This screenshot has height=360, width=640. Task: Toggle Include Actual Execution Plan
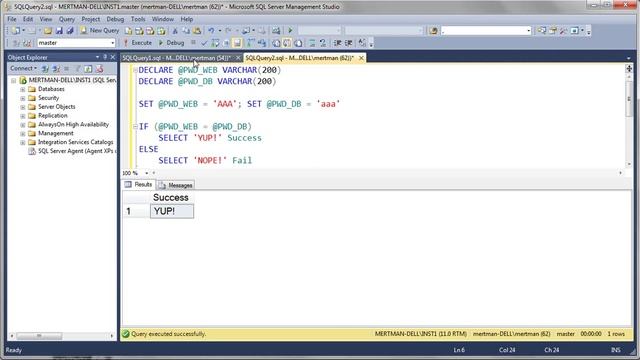pos(250,43)
